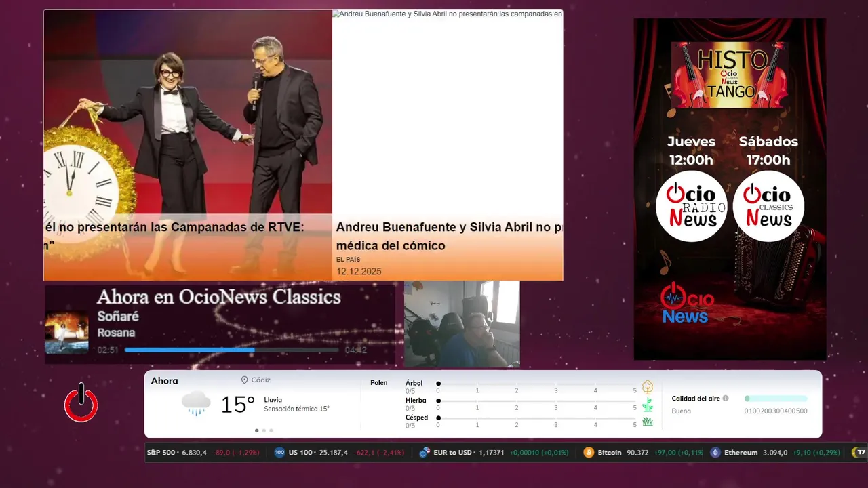The width and height of the screenshot is (868, 488).
Task: Click the song title Soñaré
Action: click(x=118, y=317)
